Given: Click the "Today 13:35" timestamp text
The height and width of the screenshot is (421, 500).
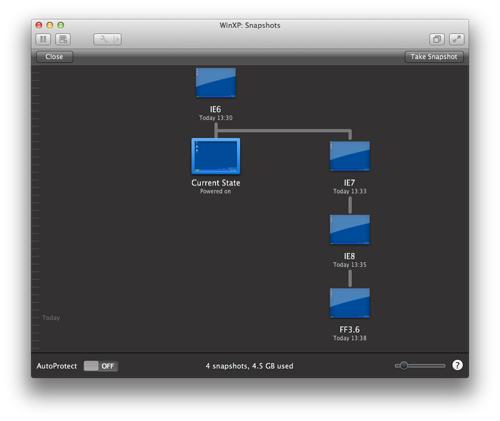Looking at the screenshot, I should click(x=350, y=265).
